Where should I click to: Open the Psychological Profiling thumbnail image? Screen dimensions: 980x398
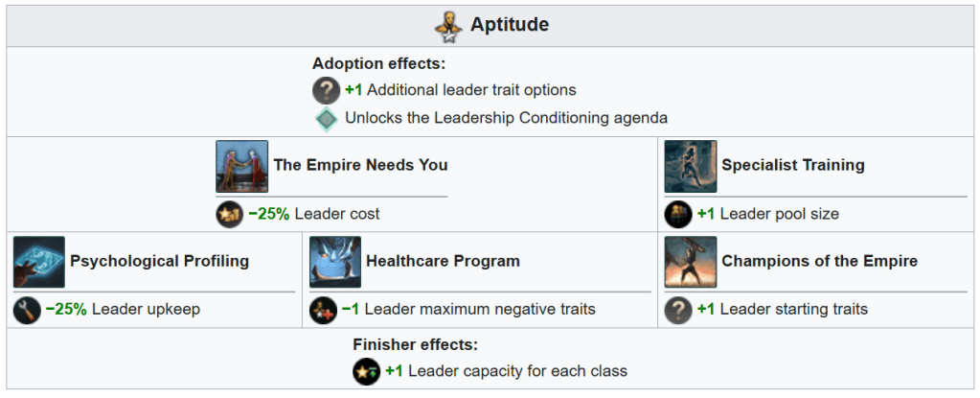click(39, 262)
